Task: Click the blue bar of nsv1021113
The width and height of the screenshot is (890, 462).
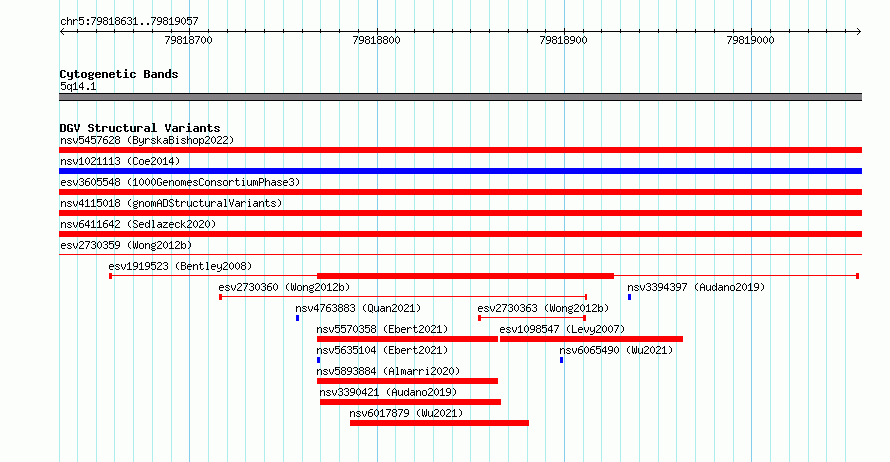Action: (460, 171)
